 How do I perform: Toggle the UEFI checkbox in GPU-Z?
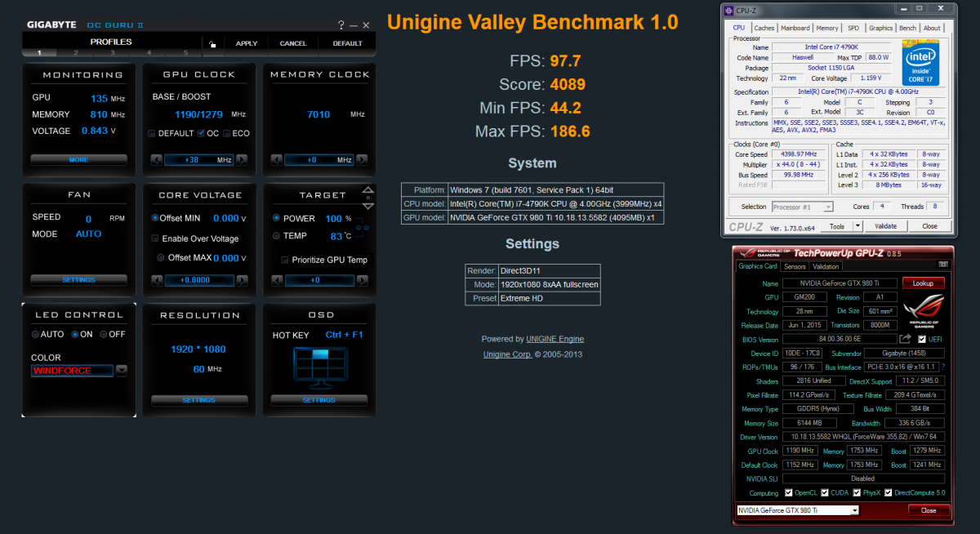(922, 339)
